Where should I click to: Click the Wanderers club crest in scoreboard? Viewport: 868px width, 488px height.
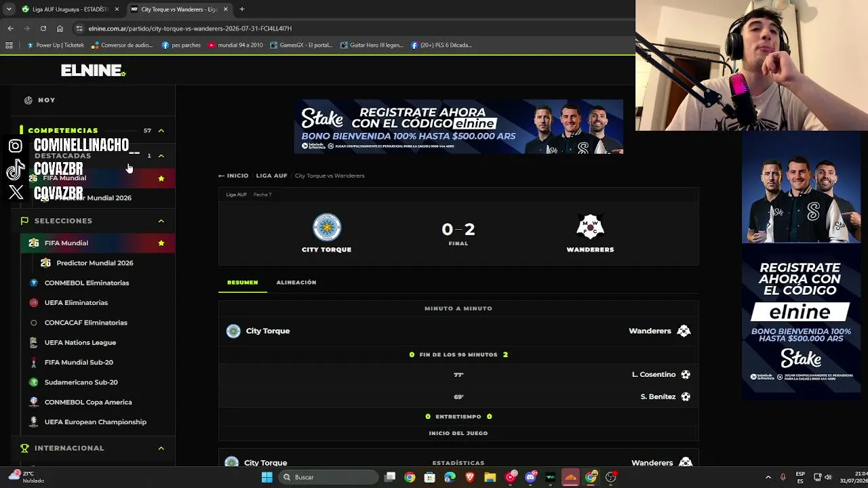click(590, 228)
